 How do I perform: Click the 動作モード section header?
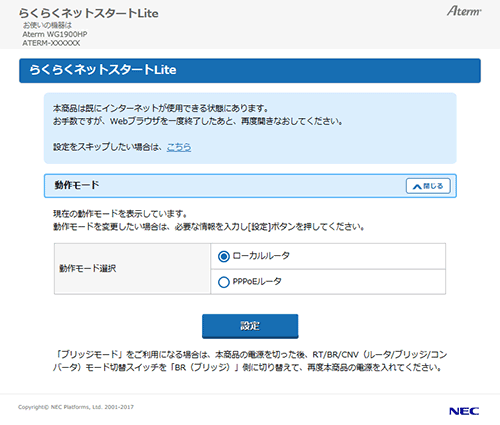[x=250, y=186]
